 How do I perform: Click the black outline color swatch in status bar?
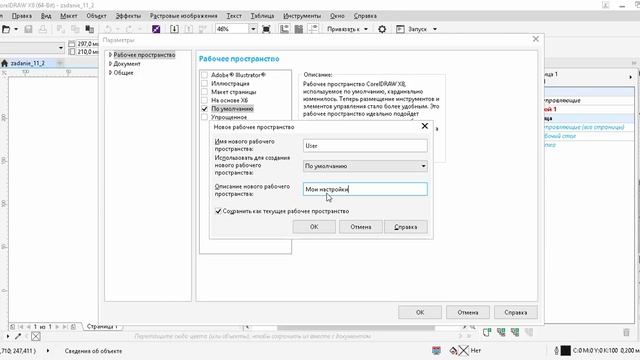pyautogui.click(x=565, y=350)
